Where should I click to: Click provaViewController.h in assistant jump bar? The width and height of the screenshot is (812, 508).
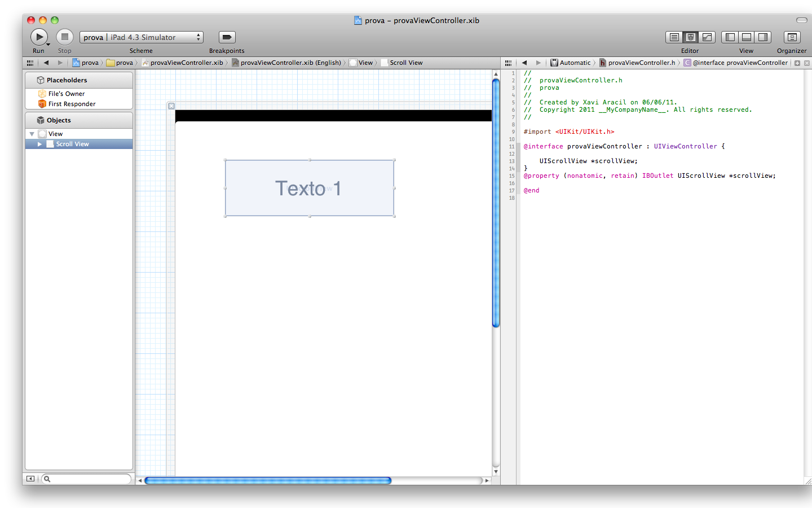tap(637, 63)
